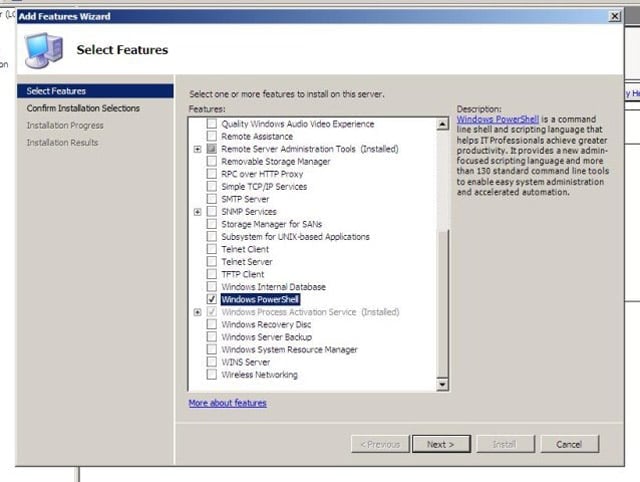Expand Remote Server Administration Tools node
640x482 pixels.
(x=198, y=149)
